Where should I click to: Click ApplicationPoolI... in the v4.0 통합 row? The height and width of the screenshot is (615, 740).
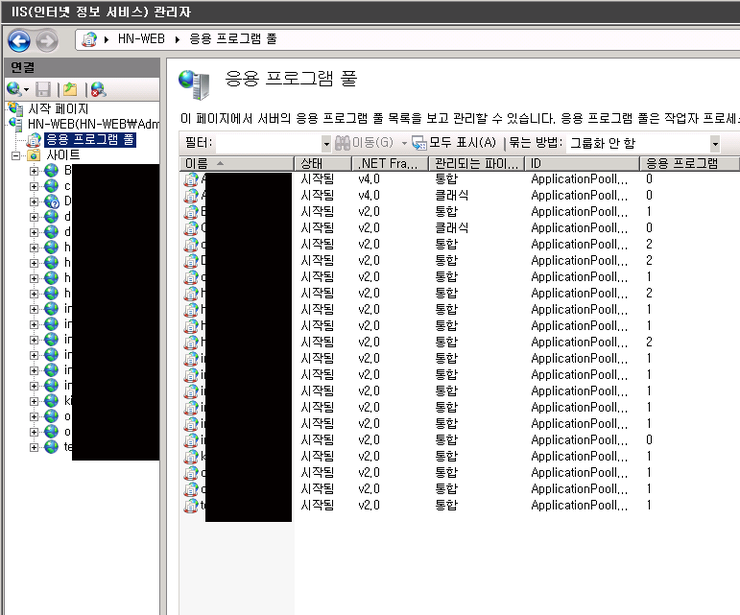(x=579, y=179)
